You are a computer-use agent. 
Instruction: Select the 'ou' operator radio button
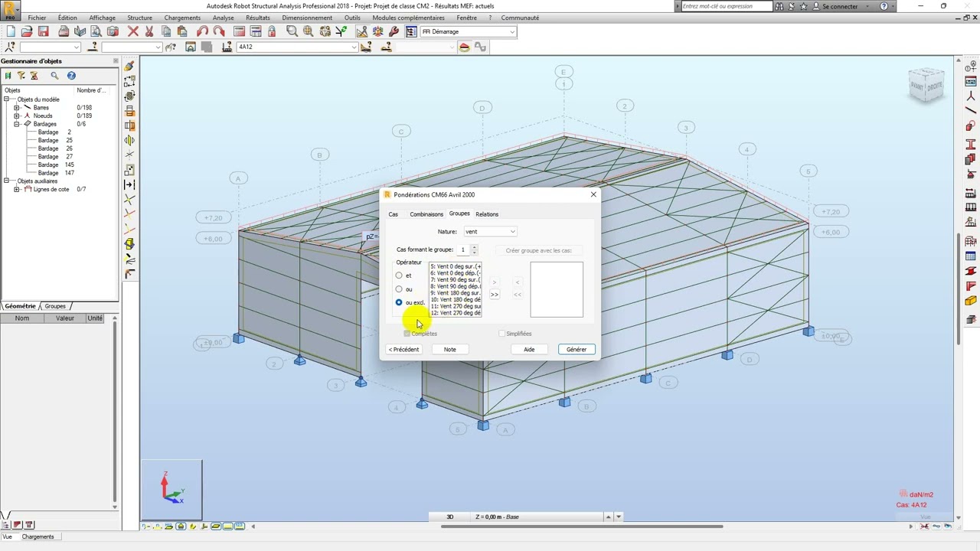pyautogui.click(x=399, y=289)
